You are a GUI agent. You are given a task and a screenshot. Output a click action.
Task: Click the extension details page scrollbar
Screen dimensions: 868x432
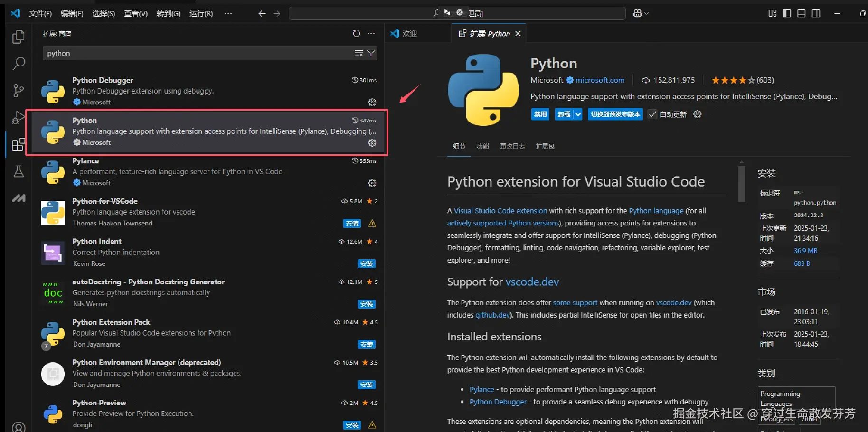point(742,184)
